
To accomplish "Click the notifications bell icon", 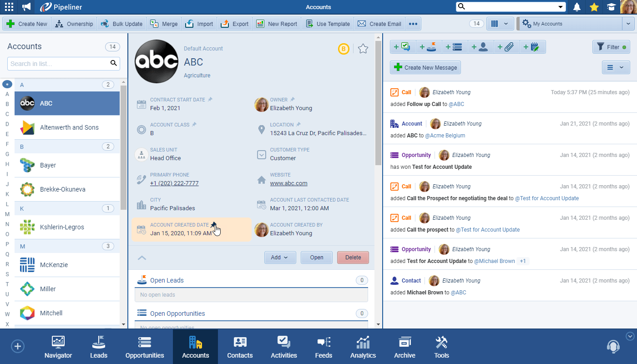I will click(577, 7).
